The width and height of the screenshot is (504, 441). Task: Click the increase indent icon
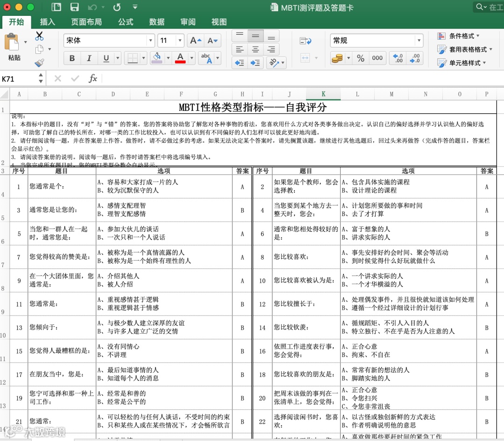coord(256,63)
